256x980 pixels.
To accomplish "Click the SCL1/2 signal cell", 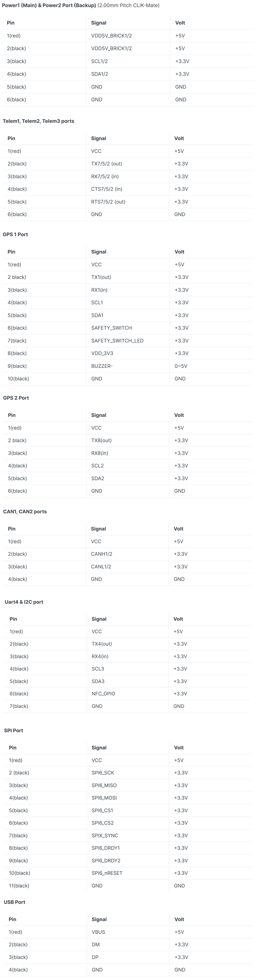I will pyautogui.click(x=99, y=61).
